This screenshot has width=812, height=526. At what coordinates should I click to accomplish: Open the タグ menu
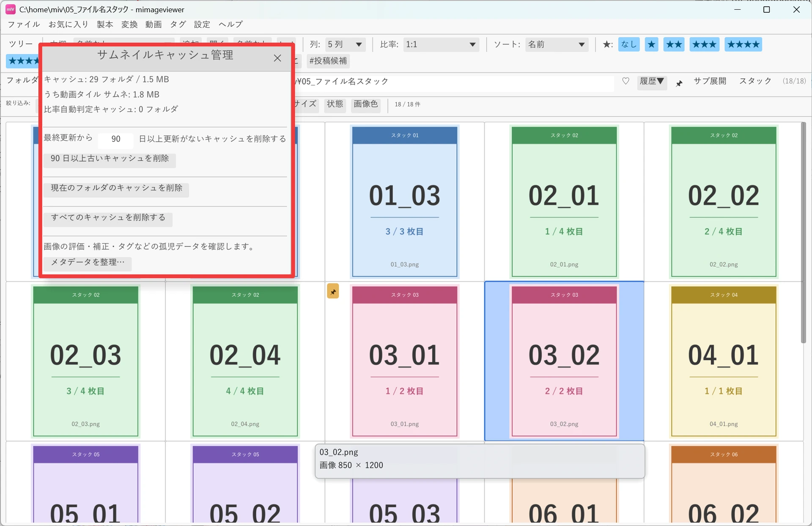point(178,25)
